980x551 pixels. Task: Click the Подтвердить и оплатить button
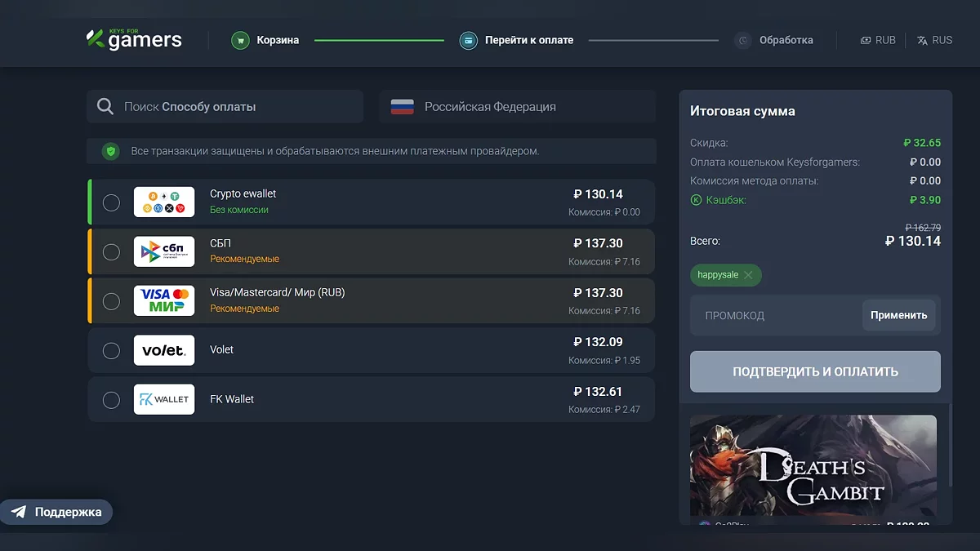[x=815, y=371]
